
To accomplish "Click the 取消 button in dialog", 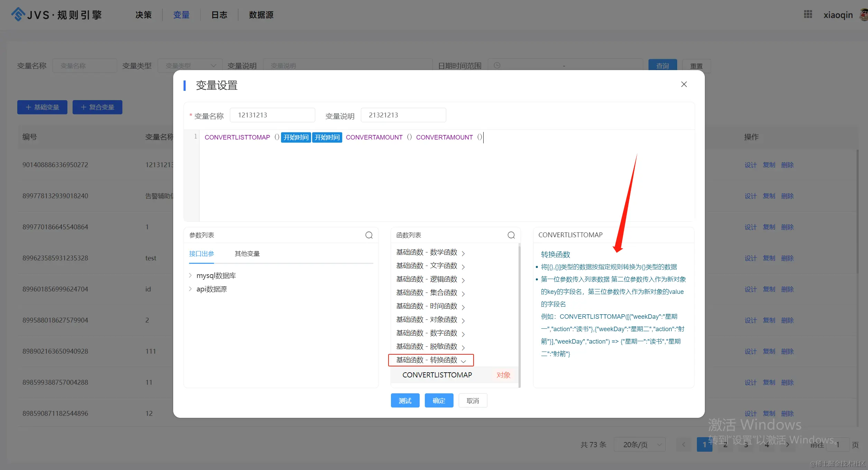I will [x=473, y=401].
